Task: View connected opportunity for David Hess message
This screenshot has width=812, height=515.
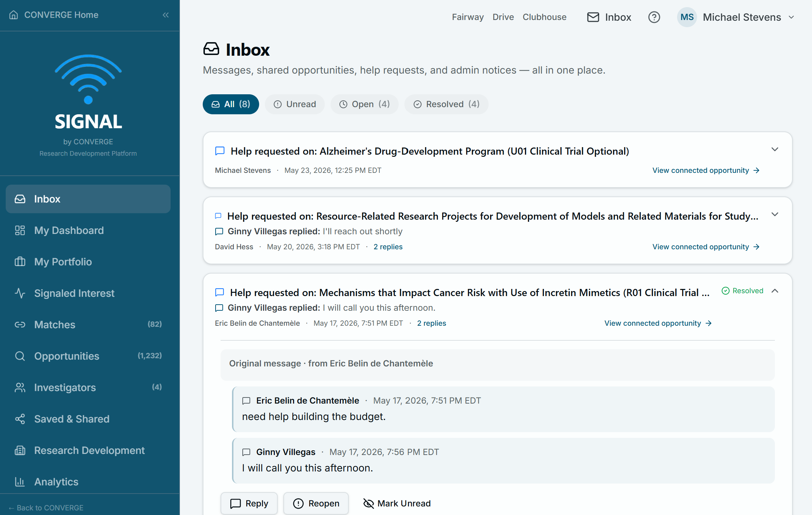Action: (706, 247)
